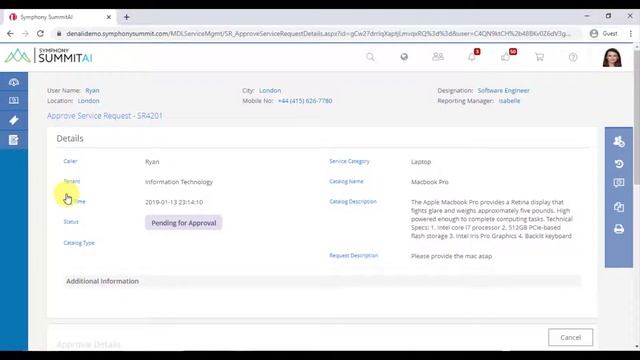
Task: Reload the page with refresh icon
Action: click(40, 33)
